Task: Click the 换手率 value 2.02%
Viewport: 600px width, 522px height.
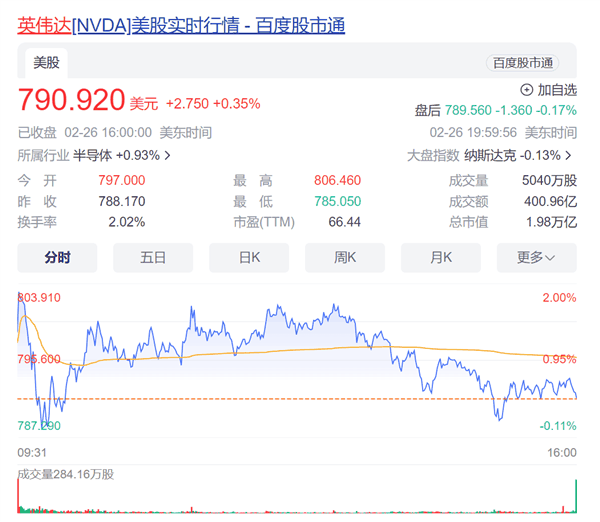Action: pyautogui.click(x=127, y=222)
